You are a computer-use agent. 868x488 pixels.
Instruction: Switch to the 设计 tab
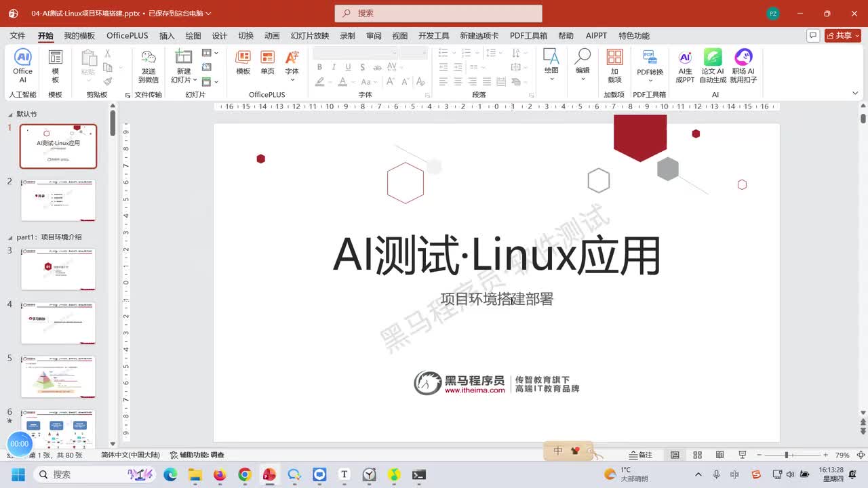(x=220, y=36)
